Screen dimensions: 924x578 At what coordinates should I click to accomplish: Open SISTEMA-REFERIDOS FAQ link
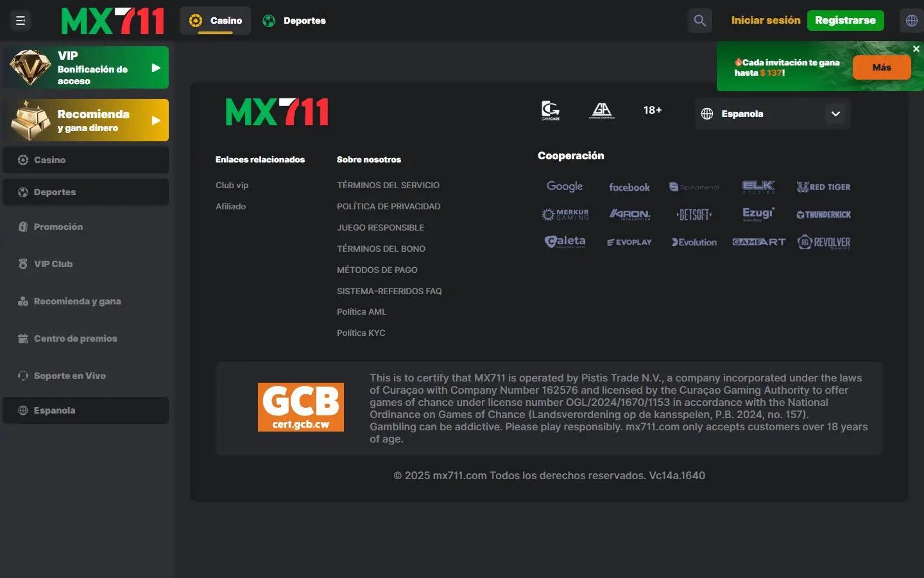point(389,291)
